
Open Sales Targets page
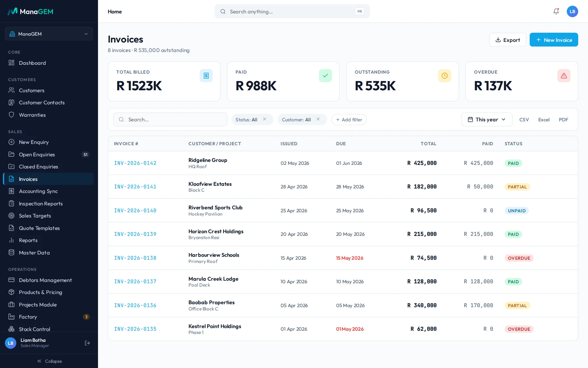click(x=49, y=216)
